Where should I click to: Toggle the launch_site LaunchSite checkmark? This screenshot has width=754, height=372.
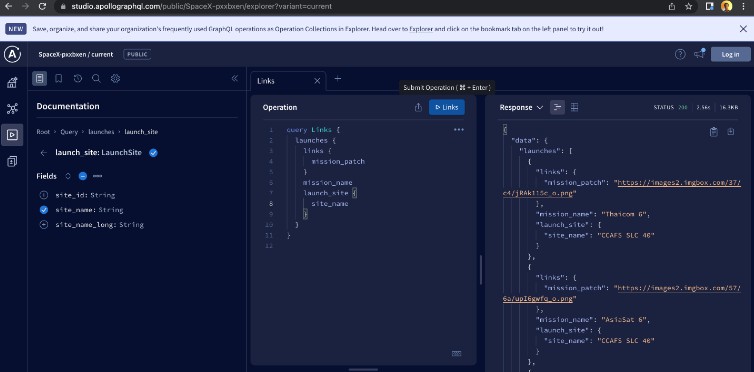[153, 153]
